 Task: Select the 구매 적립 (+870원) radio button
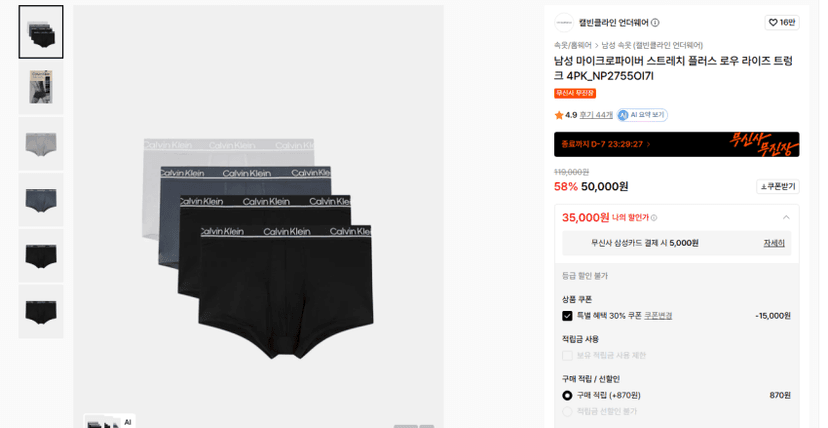[567, 395]
